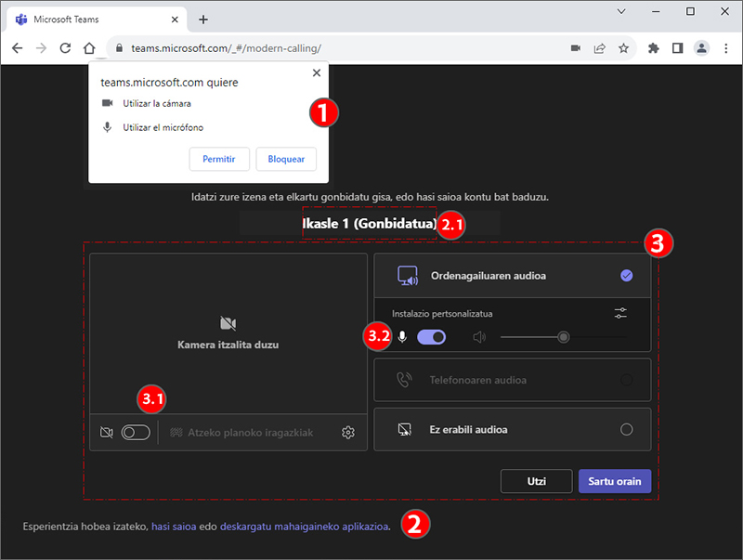Open the background effects settings gear
Image resolution: width=743 pixels, height=560 pixels.
pos(347,432)
